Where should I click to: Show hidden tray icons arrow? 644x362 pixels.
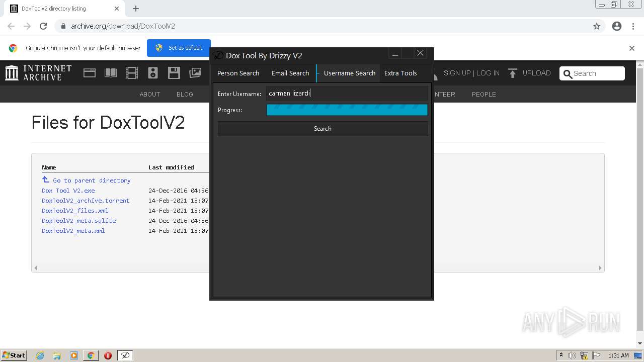coord(561,355)
